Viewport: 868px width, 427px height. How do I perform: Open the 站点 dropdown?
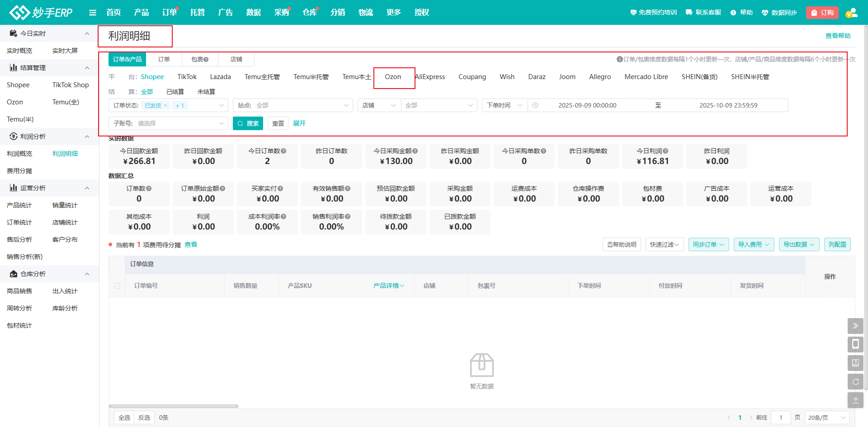(x=293, y=106)
